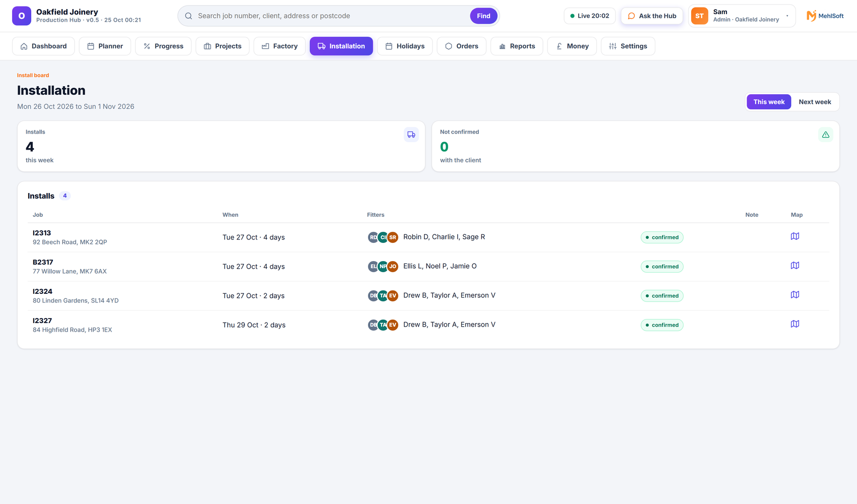Go to the Planner tab

tap(105, 46)
